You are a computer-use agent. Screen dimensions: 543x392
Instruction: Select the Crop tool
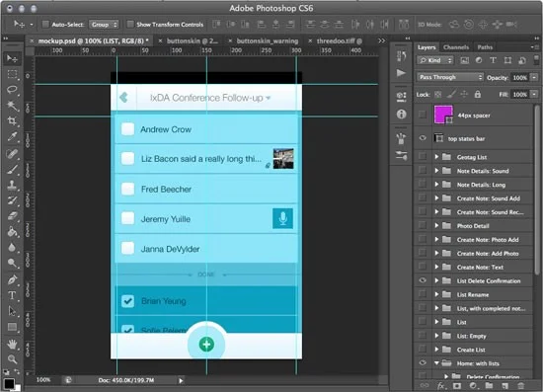pos(12,120)
